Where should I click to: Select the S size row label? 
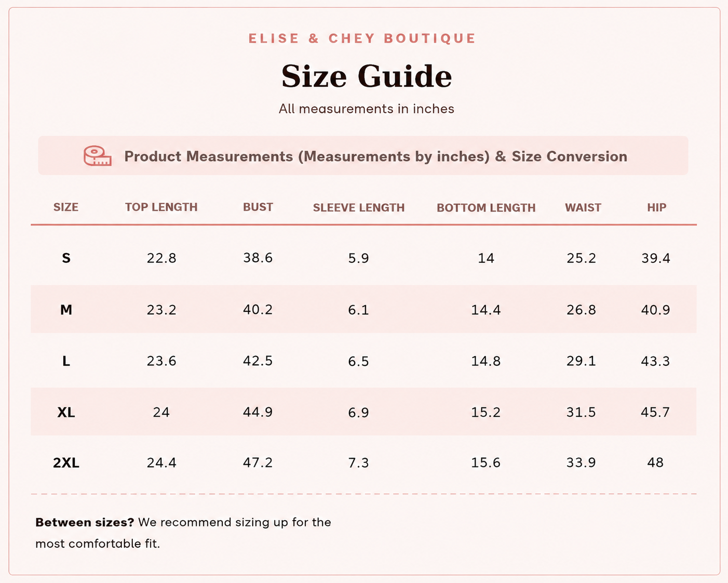(66, 258)
